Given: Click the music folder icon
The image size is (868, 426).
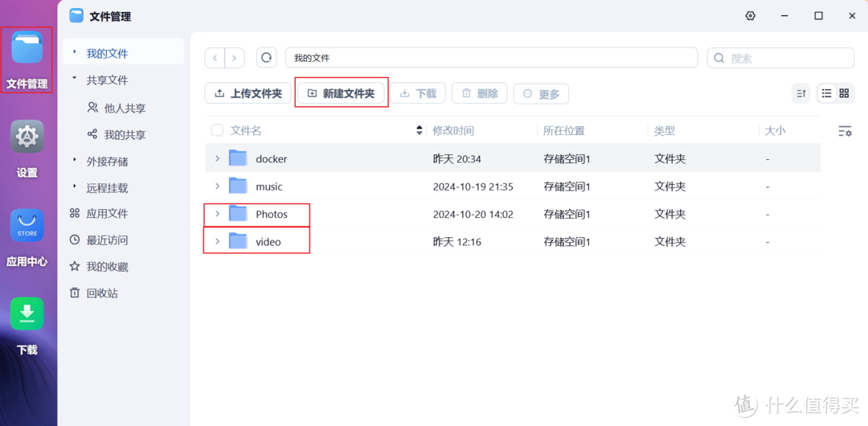Looking at the screenshot, I should (x=238, y=186).
